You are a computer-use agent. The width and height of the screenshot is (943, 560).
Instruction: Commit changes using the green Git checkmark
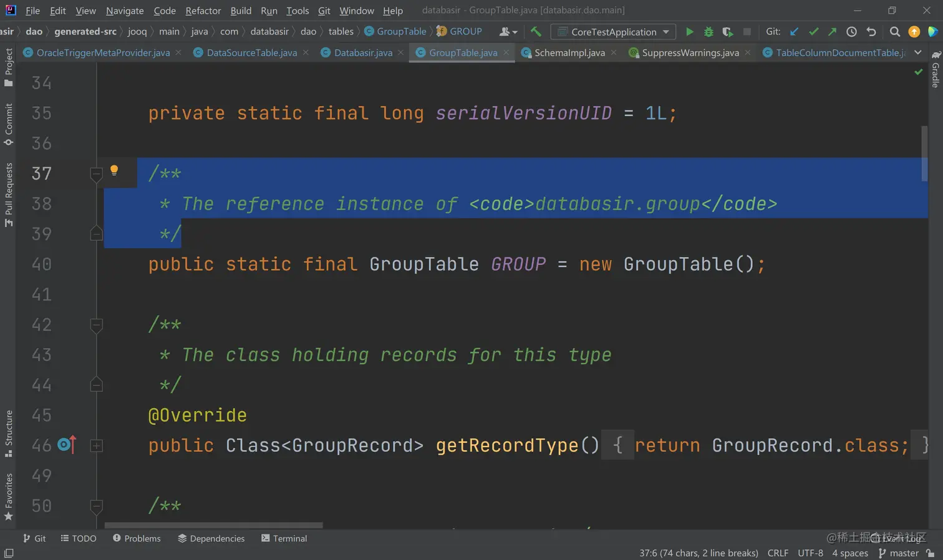(813, 32)
